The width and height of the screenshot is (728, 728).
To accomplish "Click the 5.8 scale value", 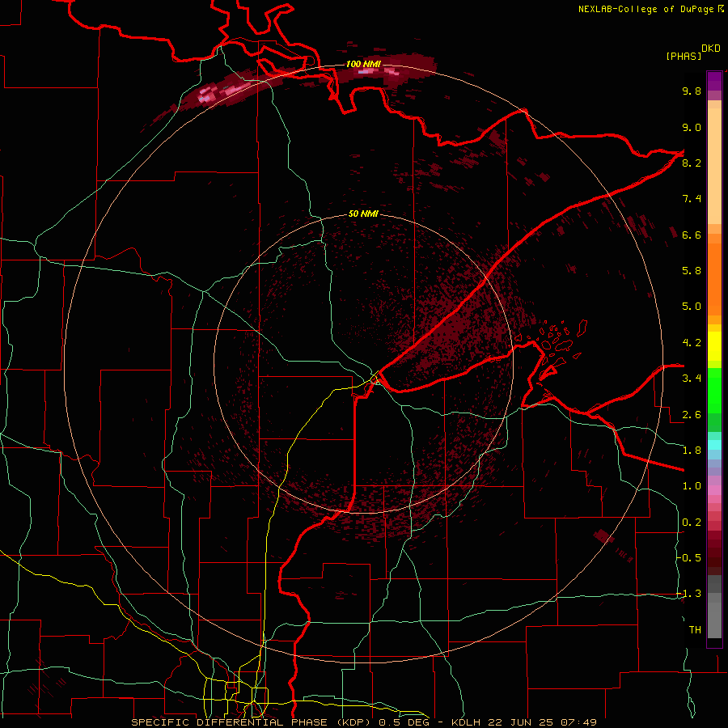I will (692, 271).
